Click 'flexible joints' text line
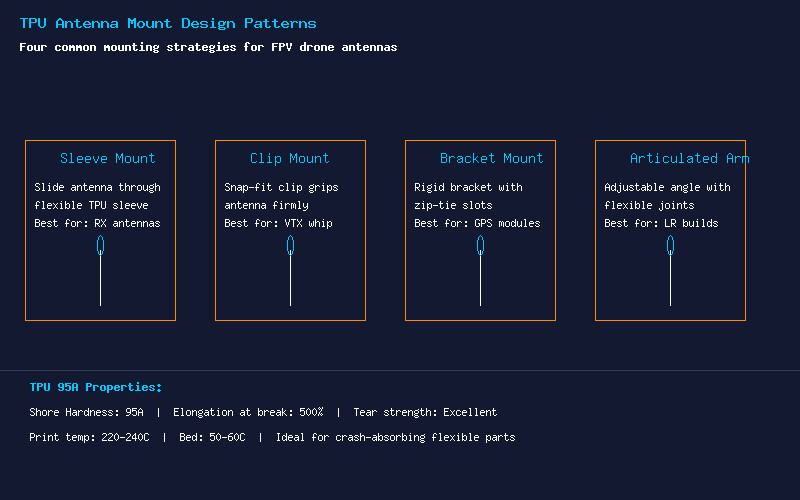The image size is (800, 500). (x=649, y=205)
